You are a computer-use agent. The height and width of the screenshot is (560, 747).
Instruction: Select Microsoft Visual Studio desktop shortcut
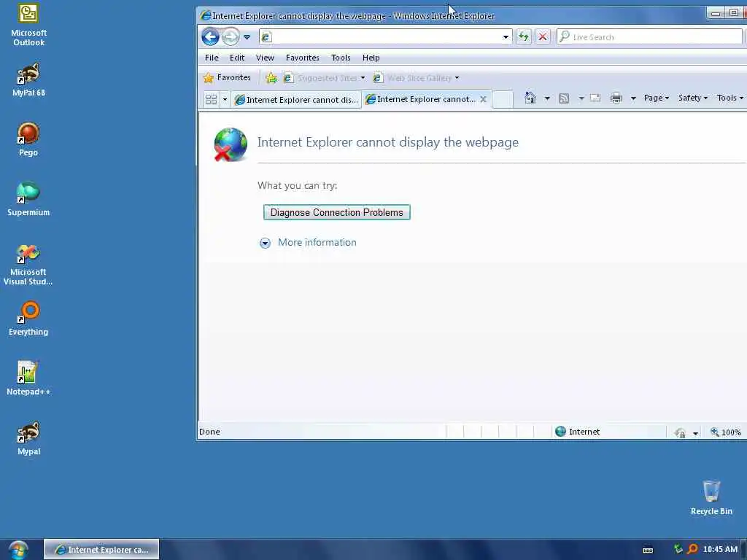pyautogui.click(x=28, y=265)
